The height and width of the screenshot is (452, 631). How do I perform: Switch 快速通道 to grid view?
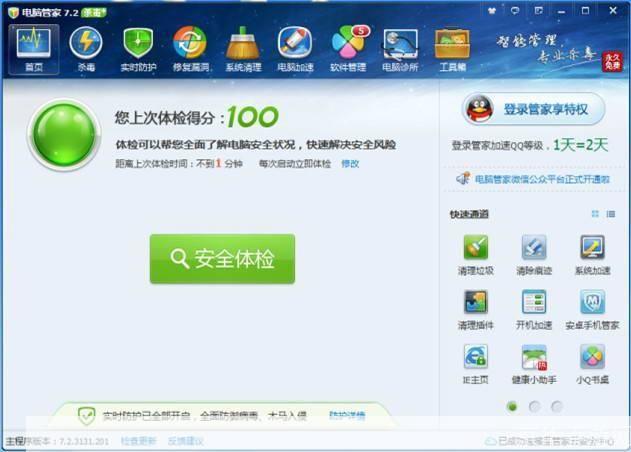[595, 214]
